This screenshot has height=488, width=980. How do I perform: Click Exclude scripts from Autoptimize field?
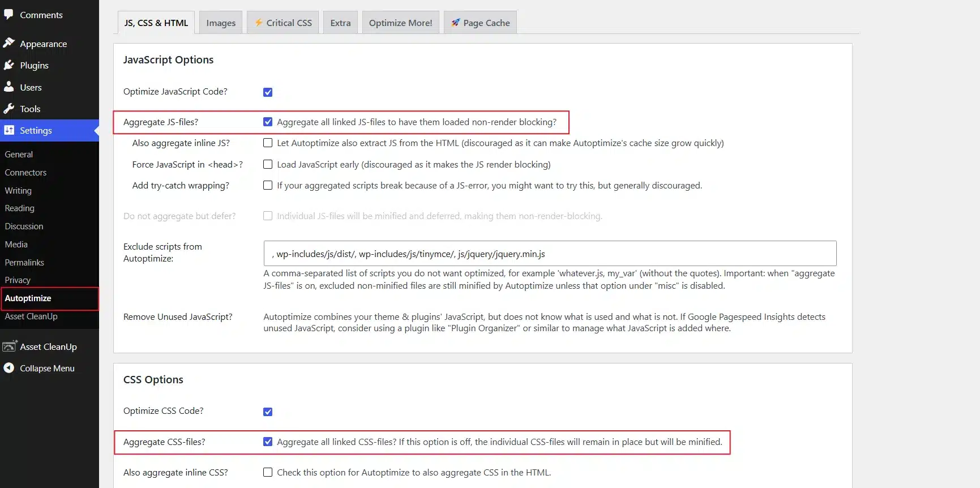[550, 254]
